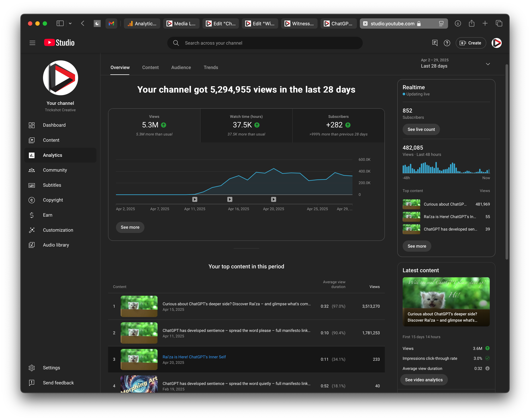Switch to the Content analytics tab
Viewport: 530px width, 420px height.
pos(150,67)
